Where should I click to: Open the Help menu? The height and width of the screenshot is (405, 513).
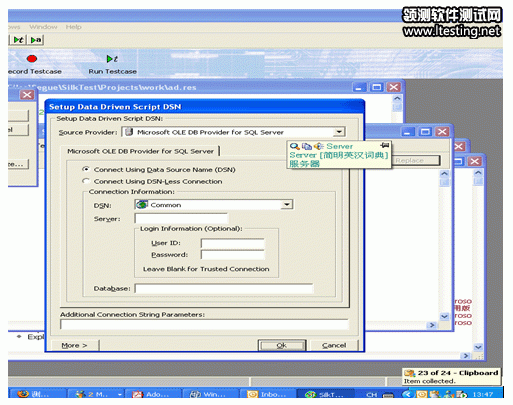point(73,27)
